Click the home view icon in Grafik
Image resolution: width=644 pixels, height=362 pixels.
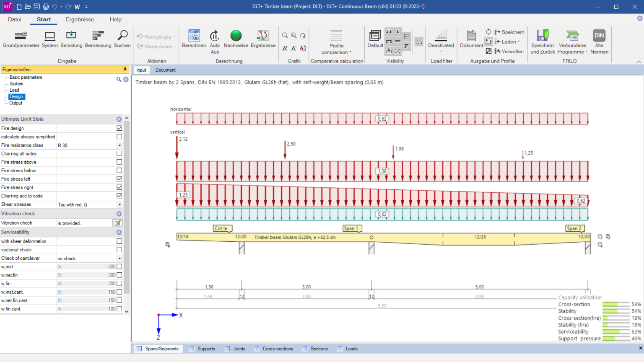303,36
